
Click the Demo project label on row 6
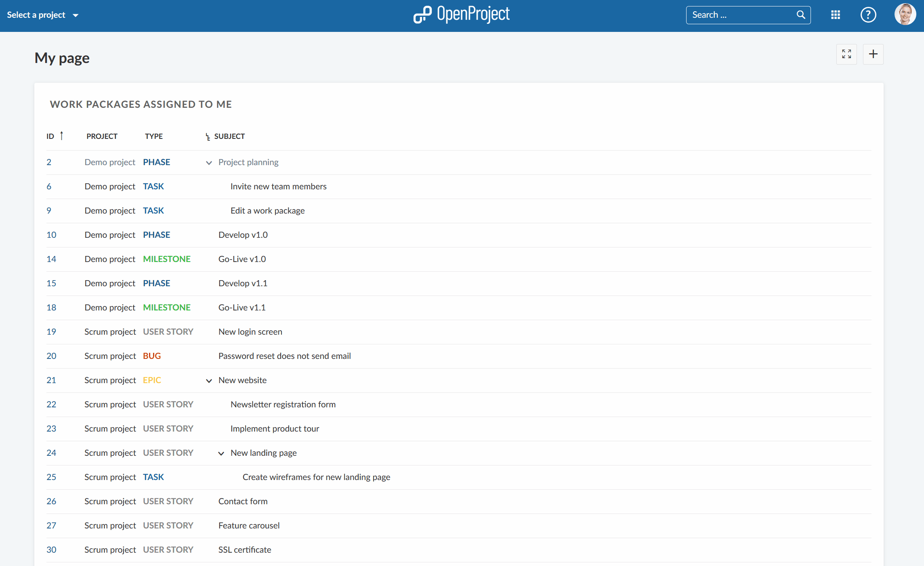point(109,186)
